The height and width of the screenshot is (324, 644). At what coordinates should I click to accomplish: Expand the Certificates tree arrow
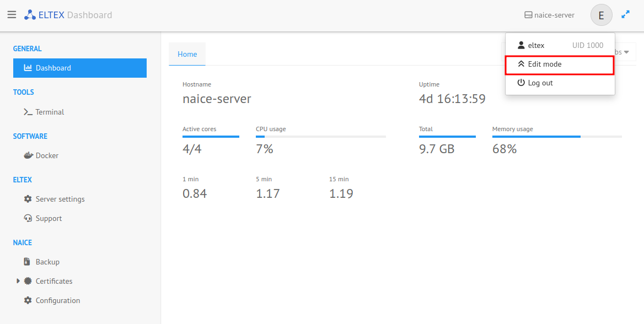coord(18,281)
